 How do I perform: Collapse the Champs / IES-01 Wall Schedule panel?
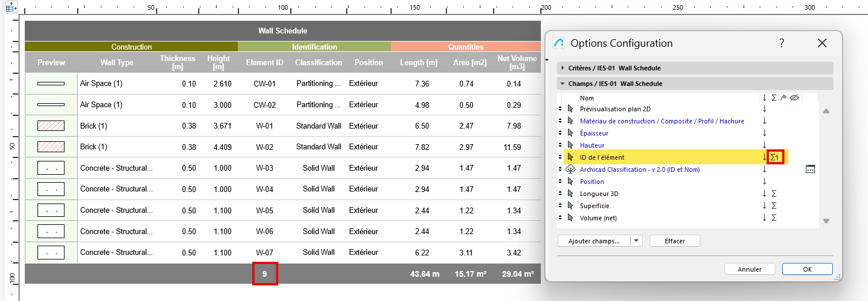563,84
